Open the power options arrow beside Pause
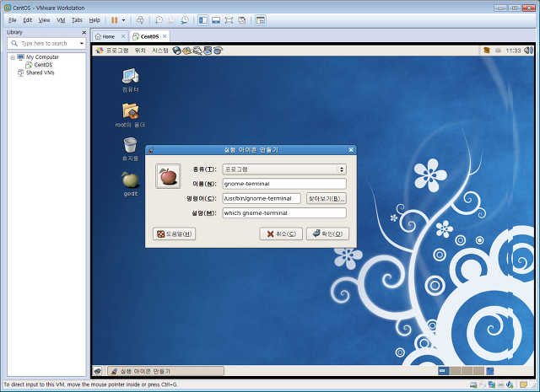 point(124,20)
